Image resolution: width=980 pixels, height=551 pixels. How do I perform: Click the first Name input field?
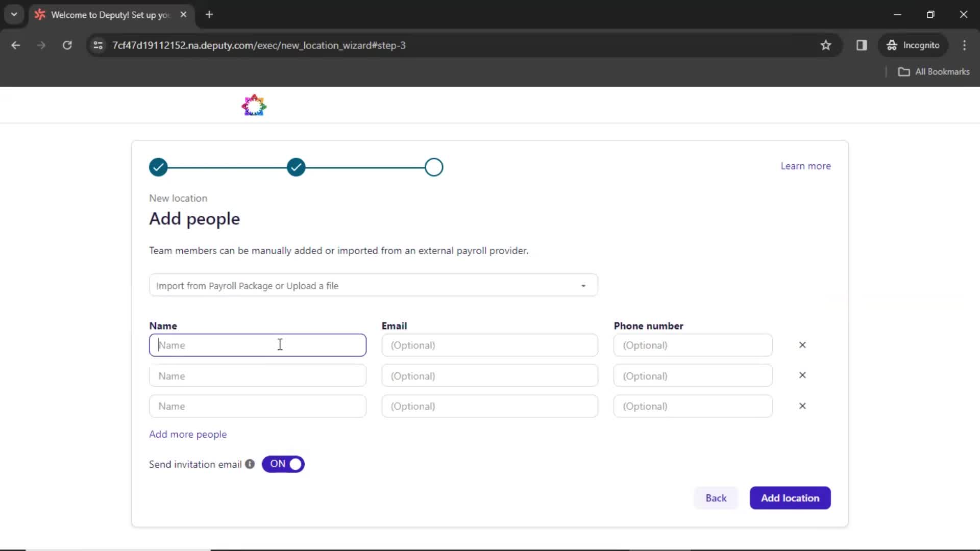coord(258,344)
